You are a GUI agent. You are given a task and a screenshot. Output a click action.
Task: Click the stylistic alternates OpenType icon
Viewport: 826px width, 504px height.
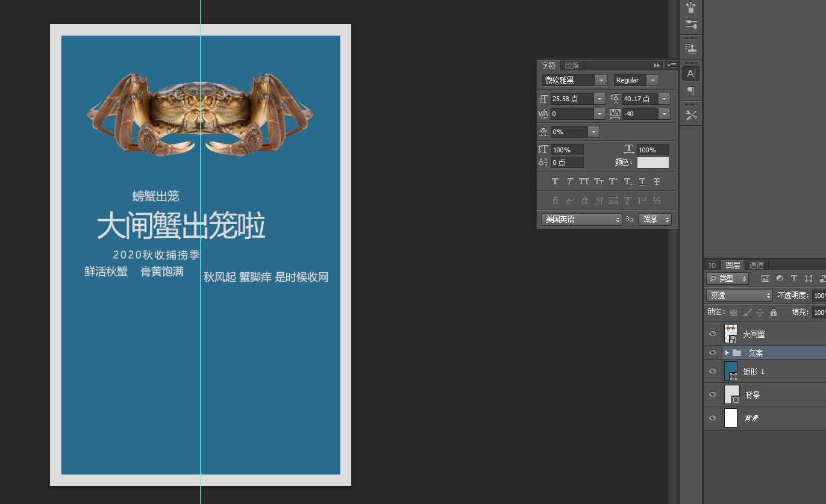point(613,201)
